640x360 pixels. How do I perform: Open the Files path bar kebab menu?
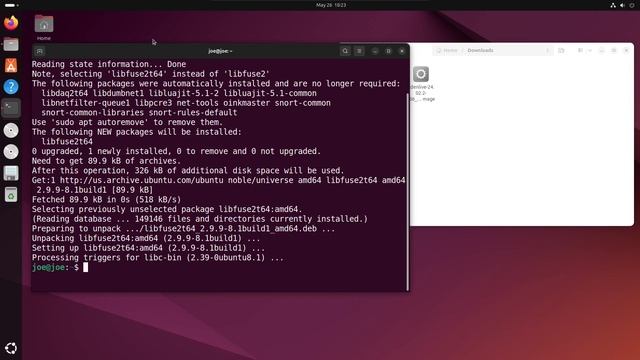tap(547, 51)
